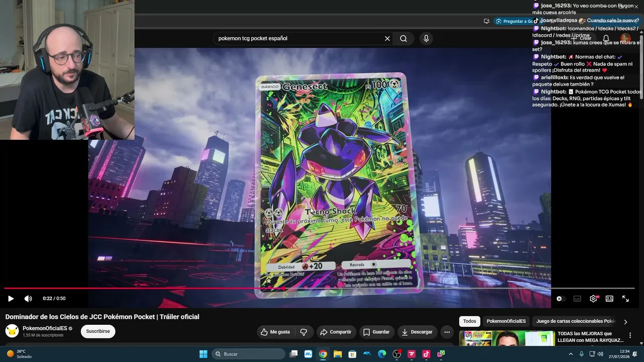The width and height of the screenshot is (644, 362).
Task: Click the search magnifier button
Action: point(404,39)
